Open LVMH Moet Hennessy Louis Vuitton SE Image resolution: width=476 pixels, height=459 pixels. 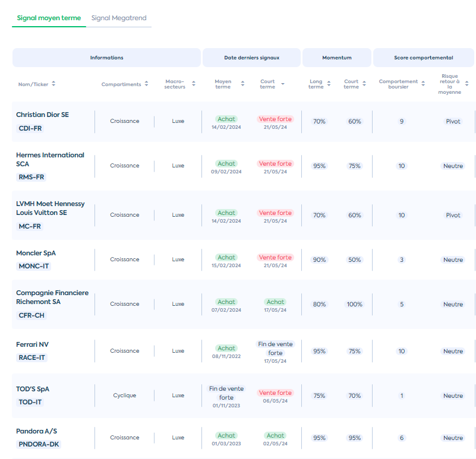pyautogui.click(x=51, y=208)
